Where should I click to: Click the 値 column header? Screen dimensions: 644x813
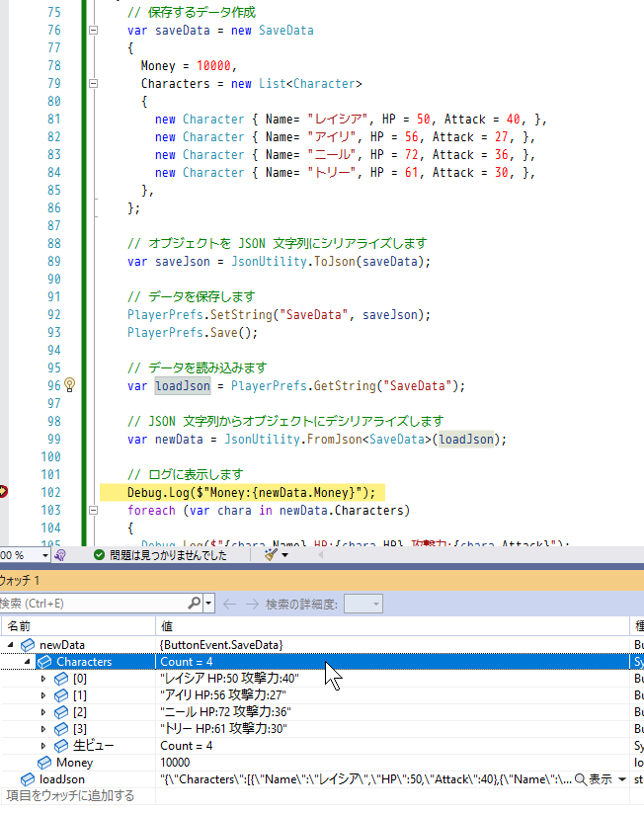tap(392, 626)
